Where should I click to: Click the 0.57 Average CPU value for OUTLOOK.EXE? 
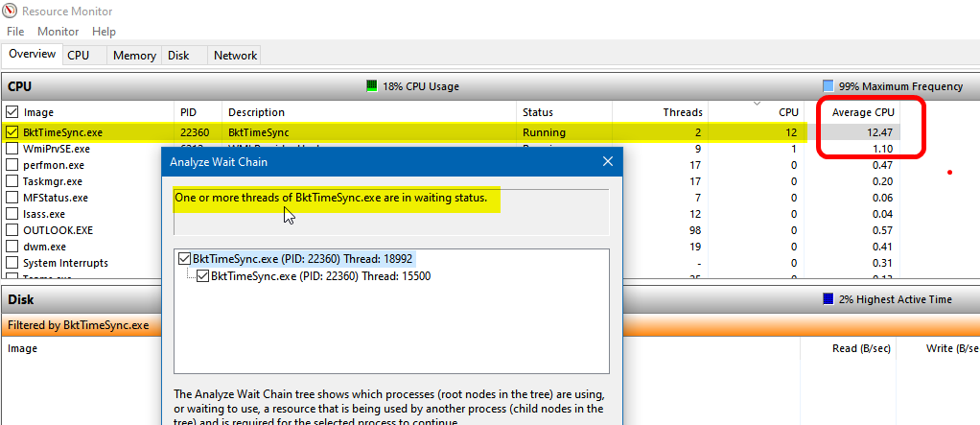(x=882, y=230)
